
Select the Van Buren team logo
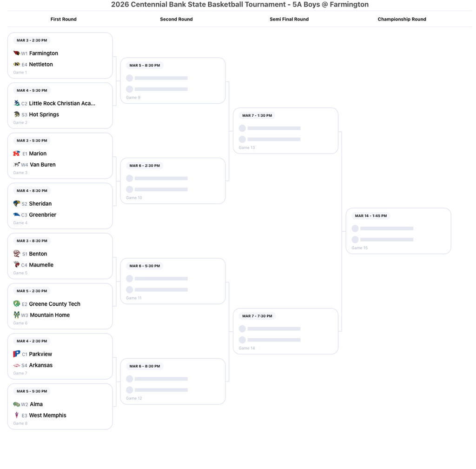(18, 164)
